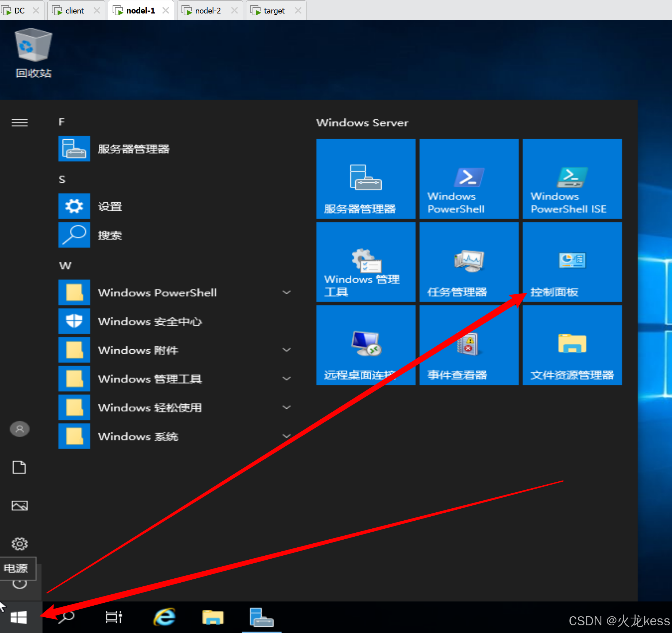672x633 pixels.
Task: Launch the Windows PowerShell ISE tile
Action: pyautogui.click(x=572, y=179)
